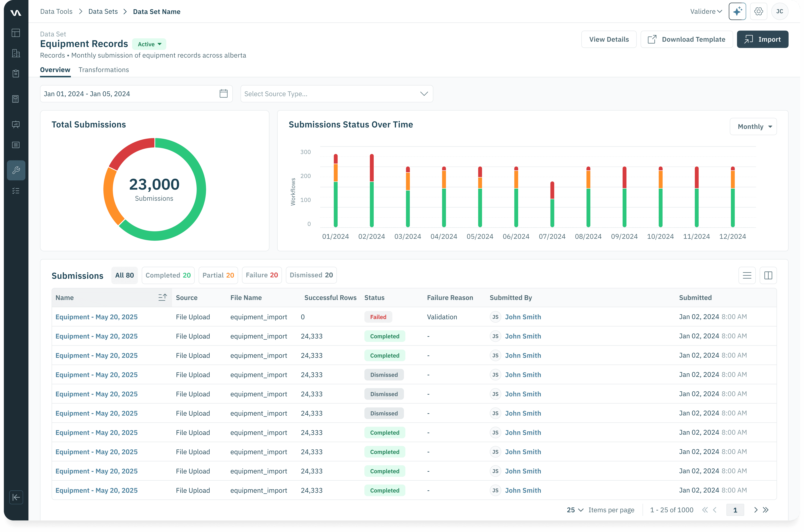Click Download Template button
This screenshot has height=532, width=804.
point(687,39)
